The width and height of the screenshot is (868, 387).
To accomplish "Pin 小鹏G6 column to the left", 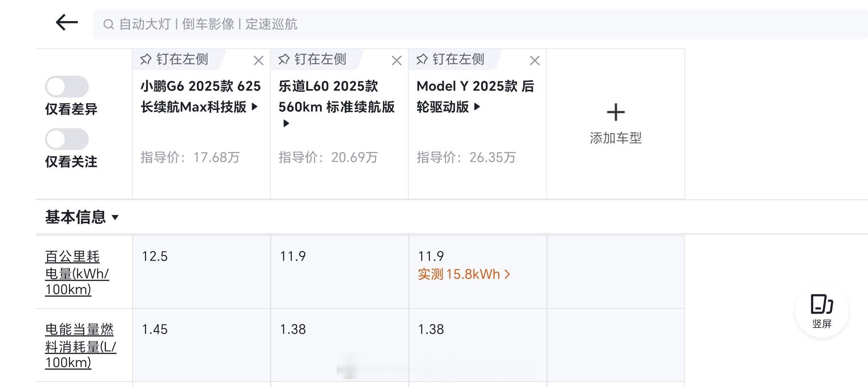I will pyautogui.click(x=175, y=59).
